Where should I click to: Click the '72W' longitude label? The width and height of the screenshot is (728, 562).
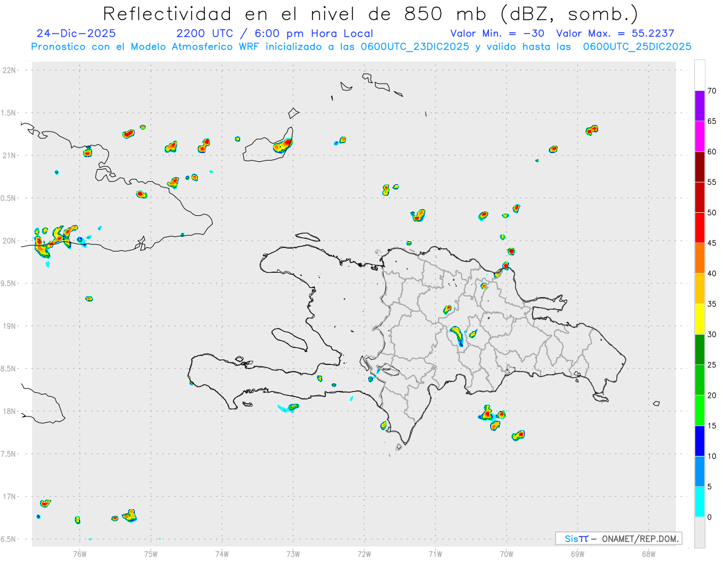point(364,554)
